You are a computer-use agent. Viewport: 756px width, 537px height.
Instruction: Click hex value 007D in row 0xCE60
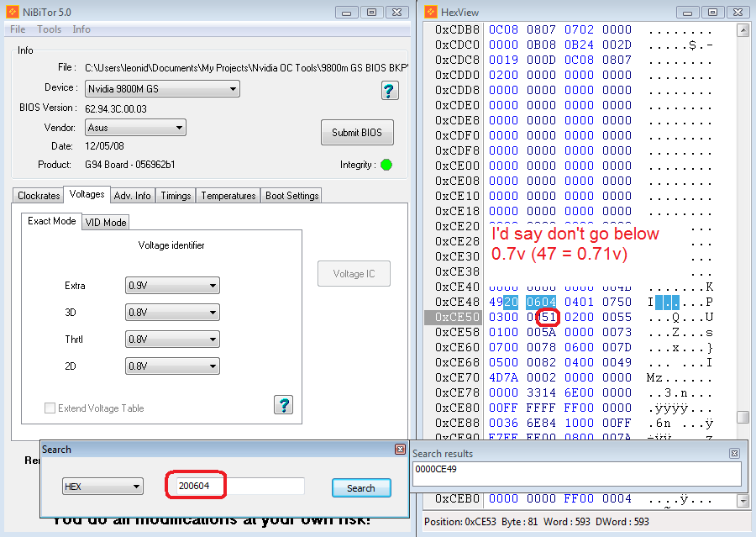click(x=617, y=347)
